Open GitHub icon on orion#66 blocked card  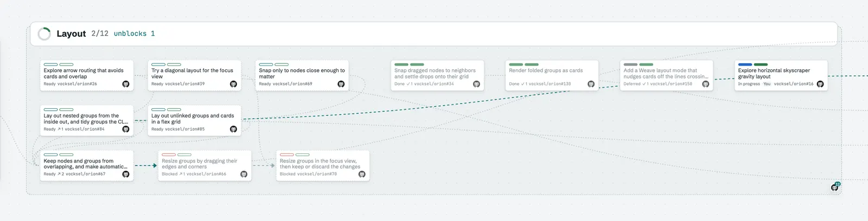coord(244,174)
